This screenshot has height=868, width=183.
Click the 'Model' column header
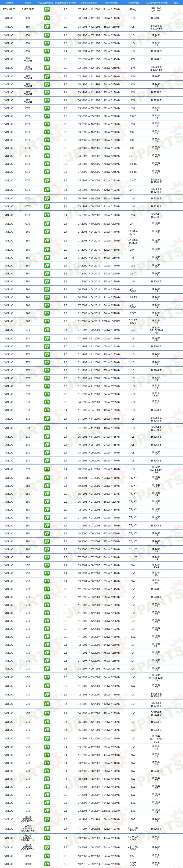(x=28, y=2)
